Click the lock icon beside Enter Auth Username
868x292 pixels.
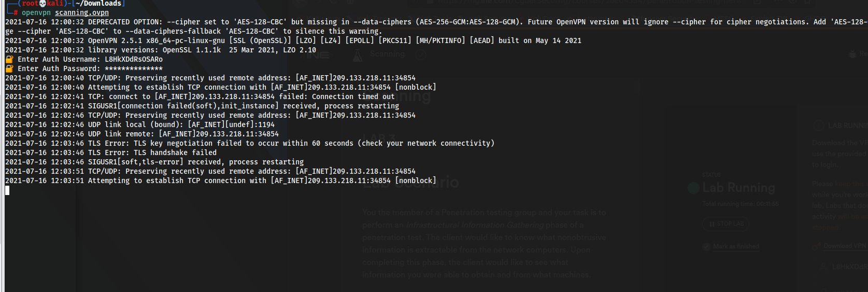9,59
